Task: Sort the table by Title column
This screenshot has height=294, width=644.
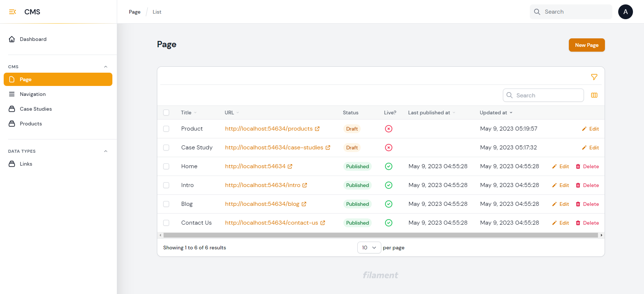Action: (x=189, y=113)
